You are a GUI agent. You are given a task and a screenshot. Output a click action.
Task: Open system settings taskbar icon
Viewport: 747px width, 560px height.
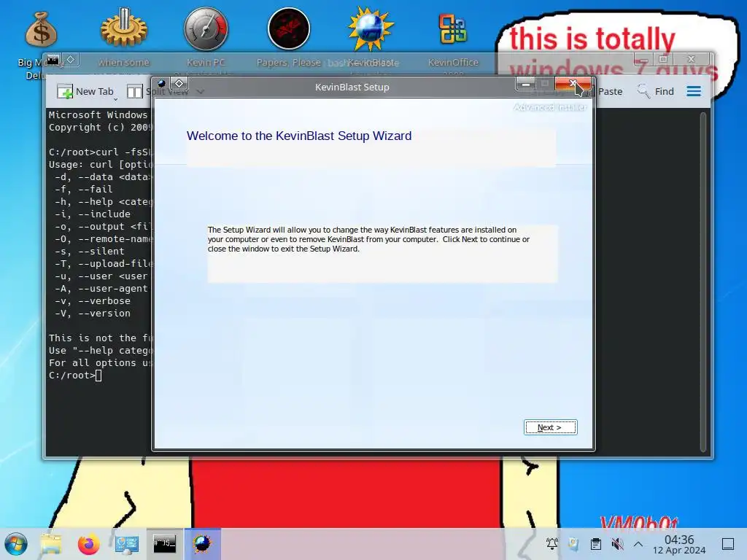point(127,544)
